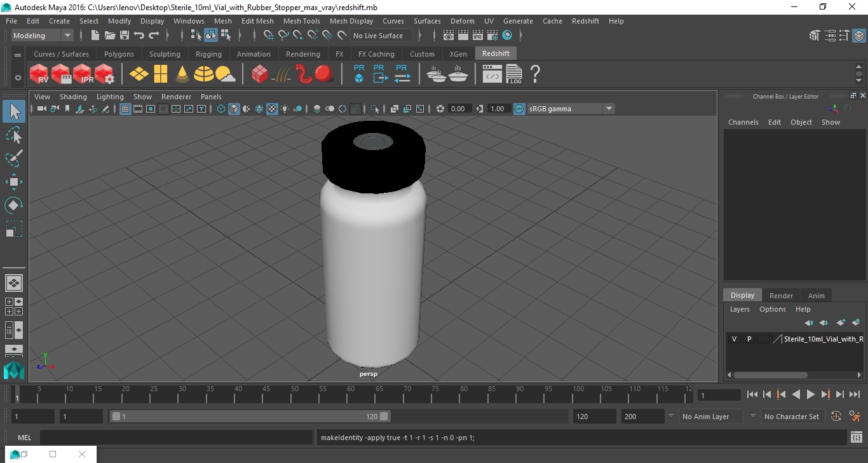Open the viewport Shading menu

[x=73, y=97]
